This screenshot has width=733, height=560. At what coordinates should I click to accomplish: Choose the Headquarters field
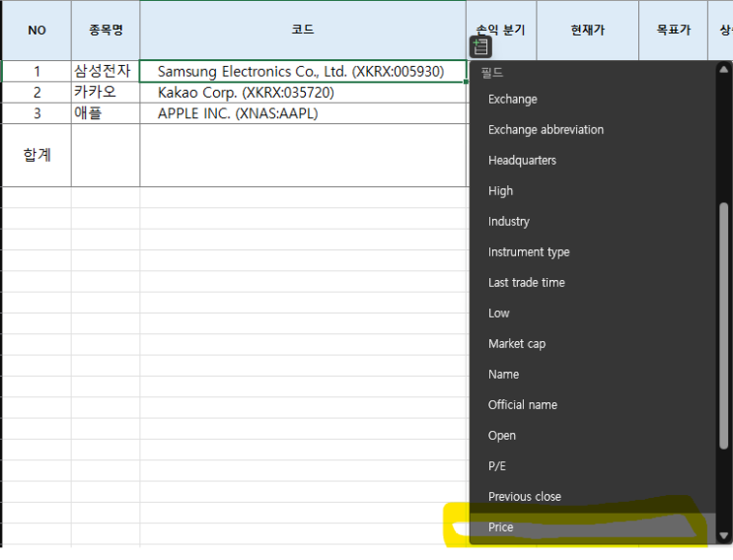(x=592, y=161)
